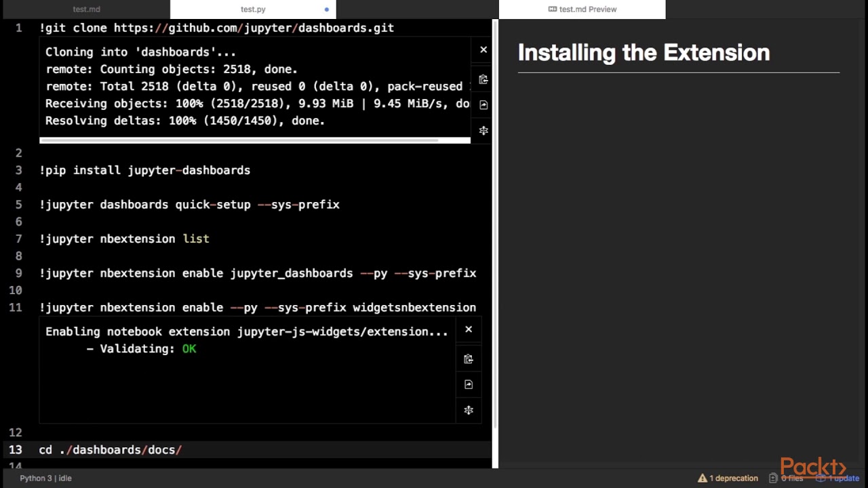Click 'remote: Counting objects: 2518, done.' text

(172, 69)
